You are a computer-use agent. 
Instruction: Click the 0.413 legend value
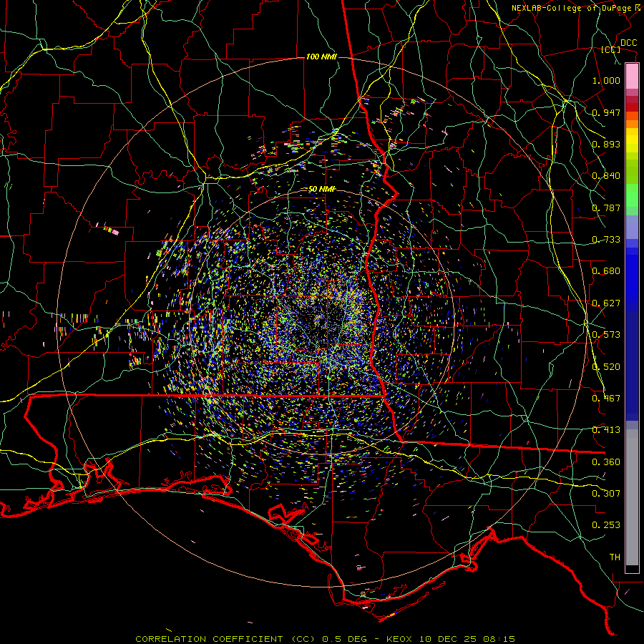606,430
